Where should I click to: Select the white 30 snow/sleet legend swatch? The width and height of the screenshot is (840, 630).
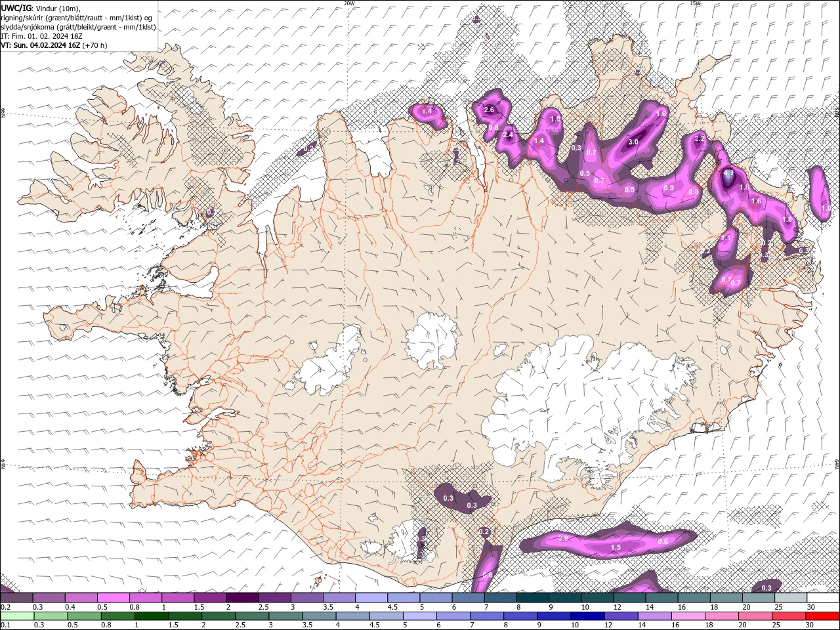click(x=823, y=598)
